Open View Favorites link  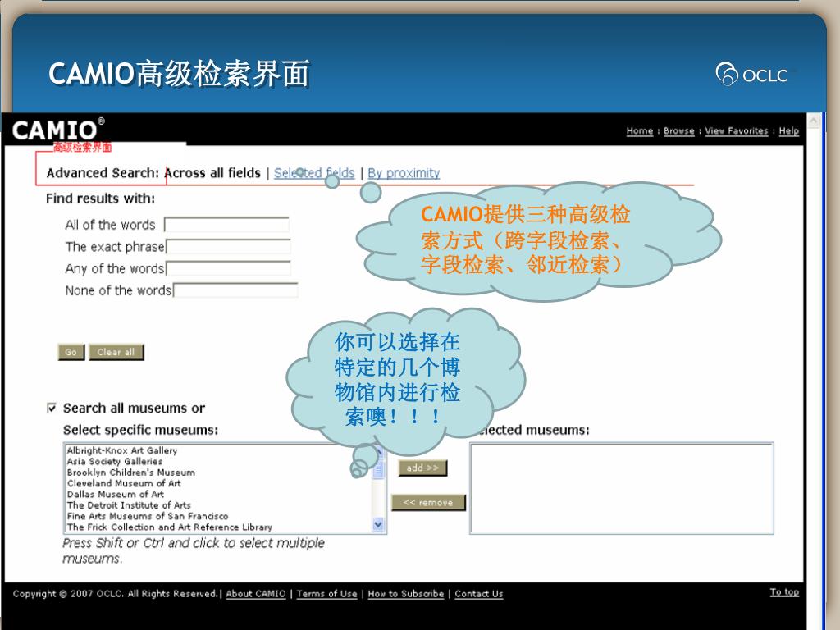pos(736,130)
